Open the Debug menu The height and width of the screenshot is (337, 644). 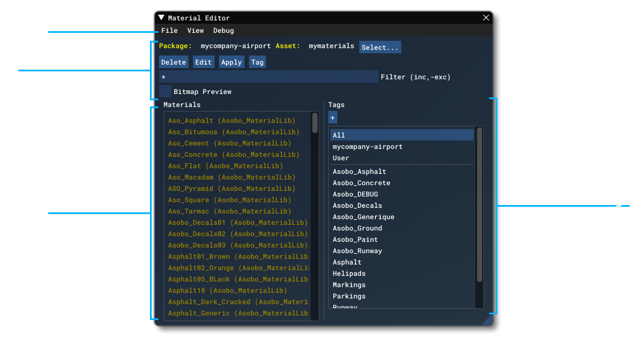223,31
